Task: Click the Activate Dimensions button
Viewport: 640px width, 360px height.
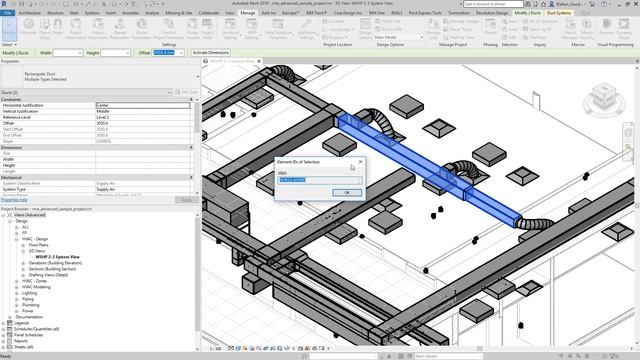Action: tap(211, 53)
